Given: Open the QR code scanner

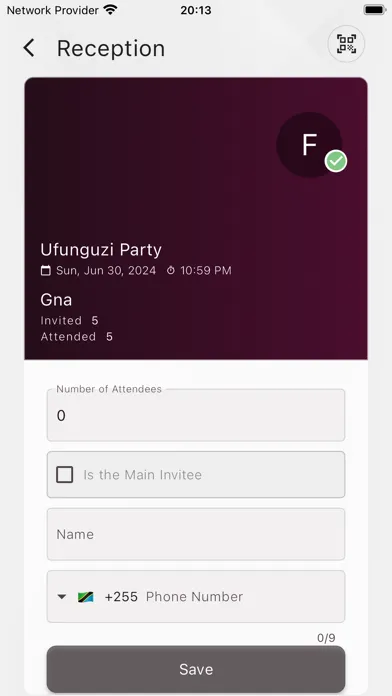Looking at the screenshot, I should 346,44.
